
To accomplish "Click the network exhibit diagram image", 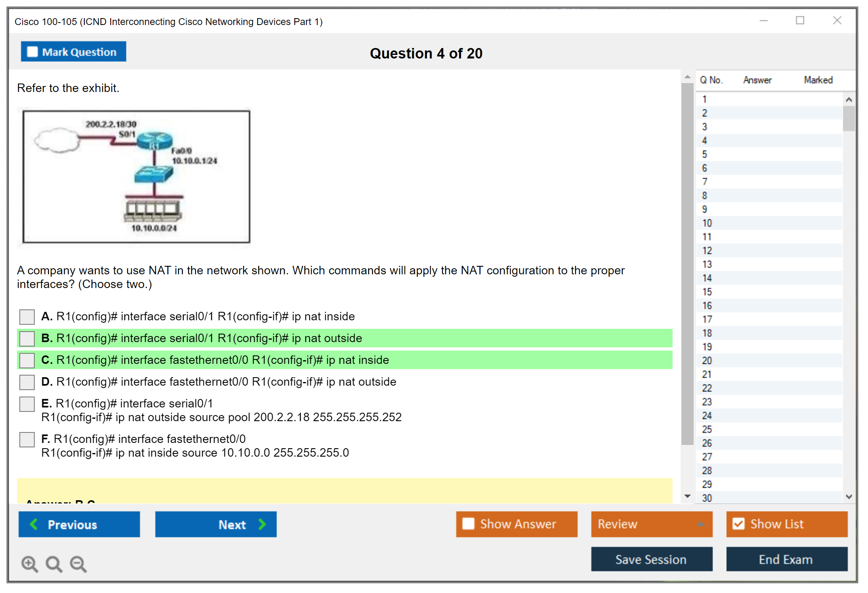I will coord(136,177).
